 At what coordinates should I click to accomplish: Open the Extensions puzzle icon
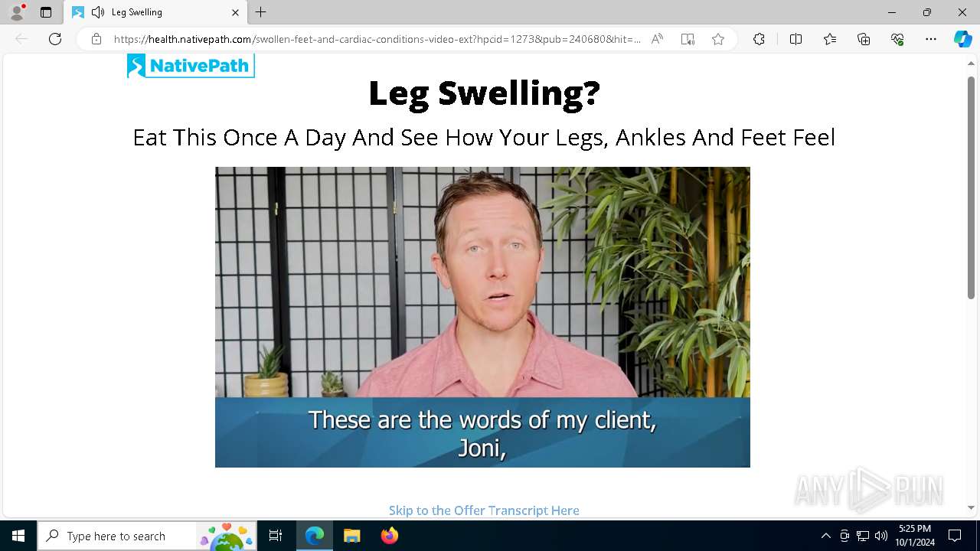759,39
